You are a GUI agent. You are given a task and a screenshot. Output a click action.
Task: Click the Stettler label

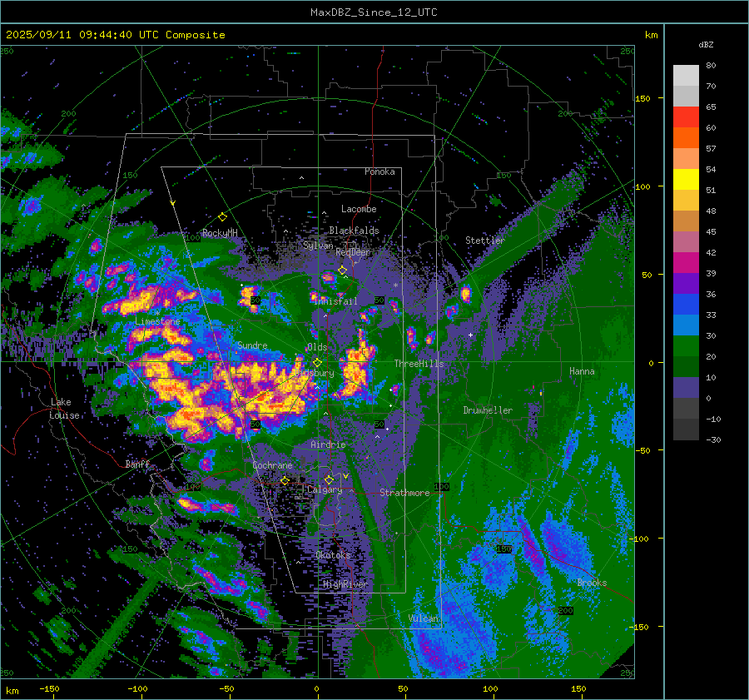point(485,241)
